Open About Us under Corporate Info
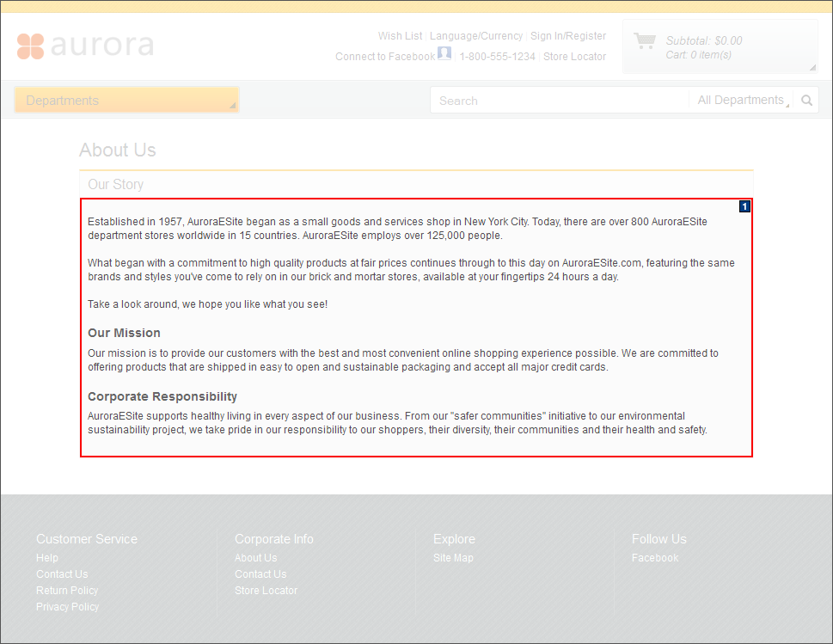The height and width of the screenshot is (644, 833). tap(256, 557)
